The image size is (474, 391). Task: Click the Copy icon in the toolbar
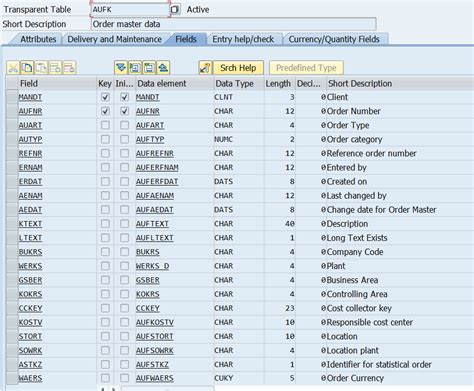[x=27, y=68]
